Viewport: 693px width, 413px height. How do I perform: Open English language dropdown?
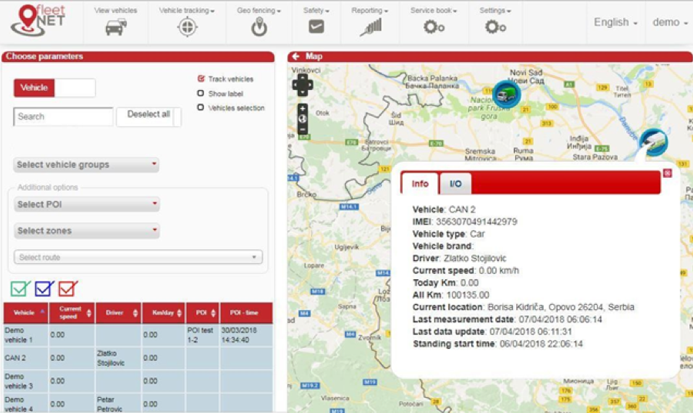[x=616, y=22]
